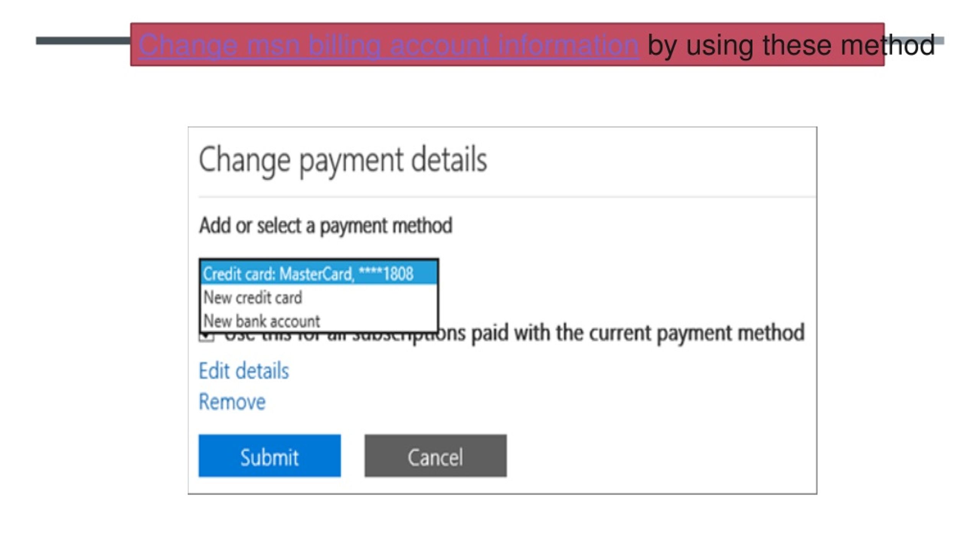The image size is (980, 551).
Task: Choose 'New bank account' from the list
Action: pyautogui.click(x=318, y=321)
